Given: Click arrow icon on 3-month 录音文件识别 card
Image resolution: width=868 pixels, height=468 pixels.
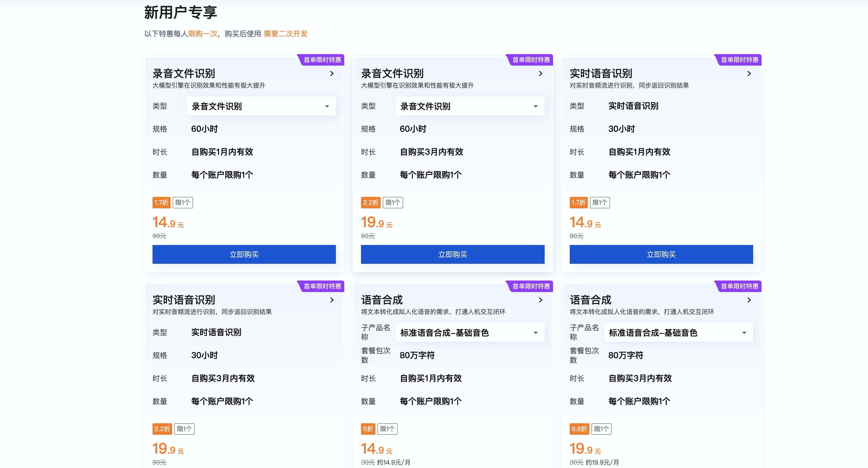Looking at the screenshot, I should (x=540, y=73).
